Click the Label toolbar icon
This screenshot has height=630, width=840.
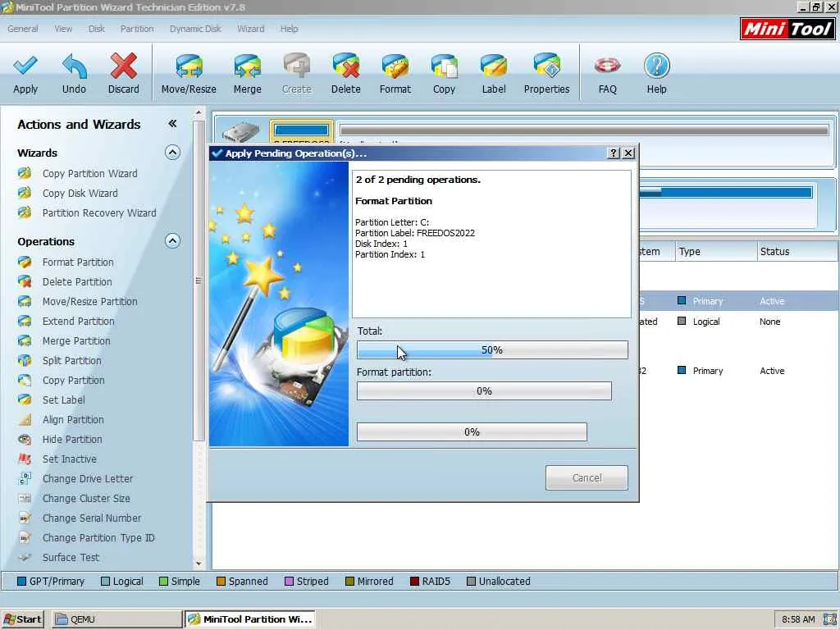(493, 66)
